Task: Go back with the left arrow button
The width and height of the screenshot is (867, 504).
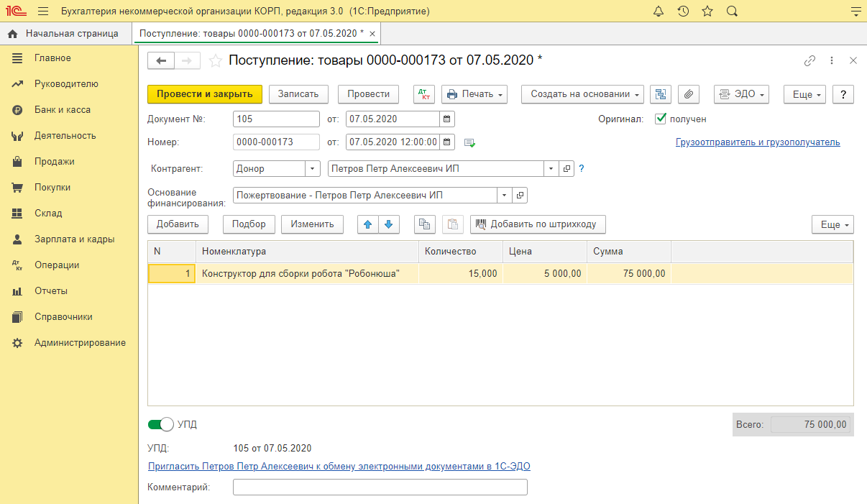Action: point(161,61)
